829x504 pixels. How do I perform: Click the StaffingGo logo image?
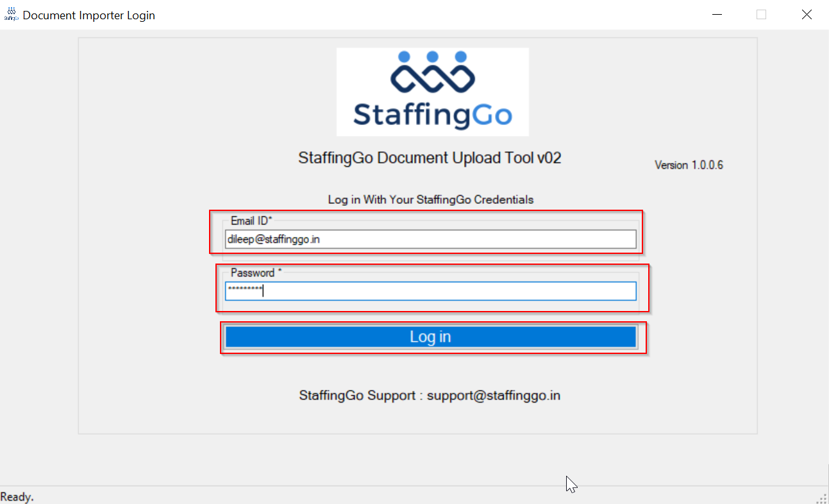click(433, 92)
